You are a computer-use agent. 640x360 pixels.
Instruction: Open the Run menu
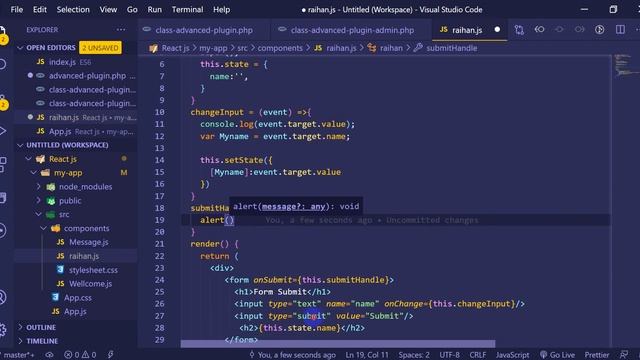point(154,9)
